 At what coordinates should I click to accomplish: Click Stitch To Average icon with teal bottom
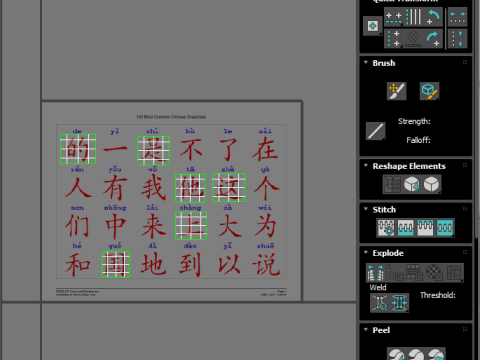[x=406, y=228]
